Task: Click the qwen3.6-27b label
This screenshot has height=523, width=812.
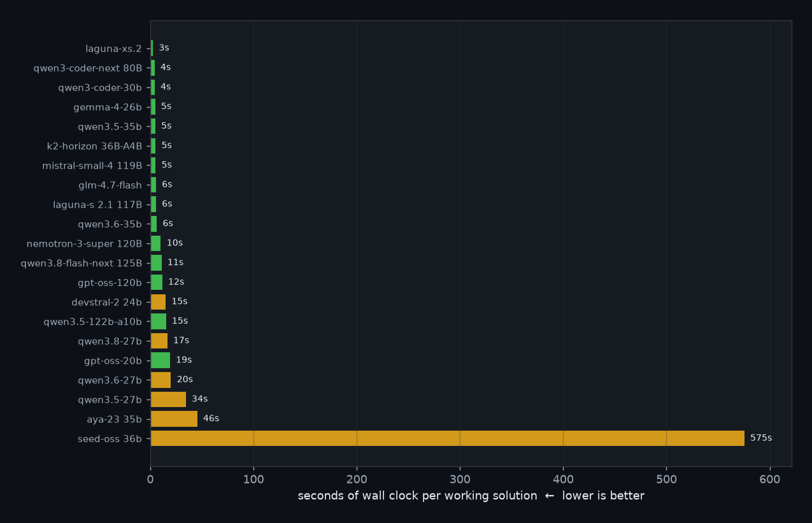Action: 110,380
